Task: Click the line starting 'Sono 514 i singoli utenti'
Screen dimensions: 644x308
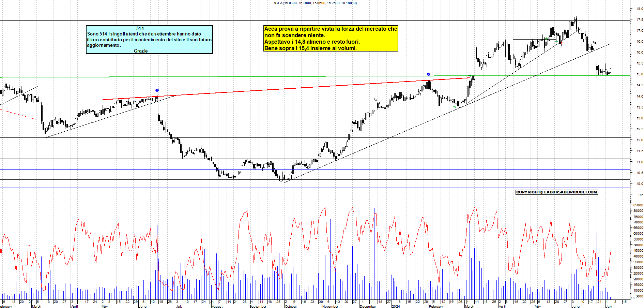Action: pos(144,34)
